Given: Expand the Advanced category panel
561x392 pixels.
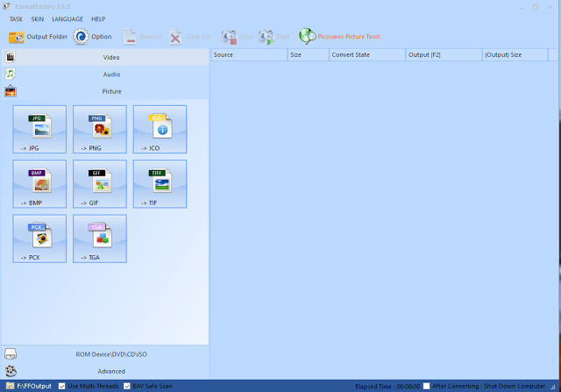Looking at the screenshot, I should [x=105, y=371].
